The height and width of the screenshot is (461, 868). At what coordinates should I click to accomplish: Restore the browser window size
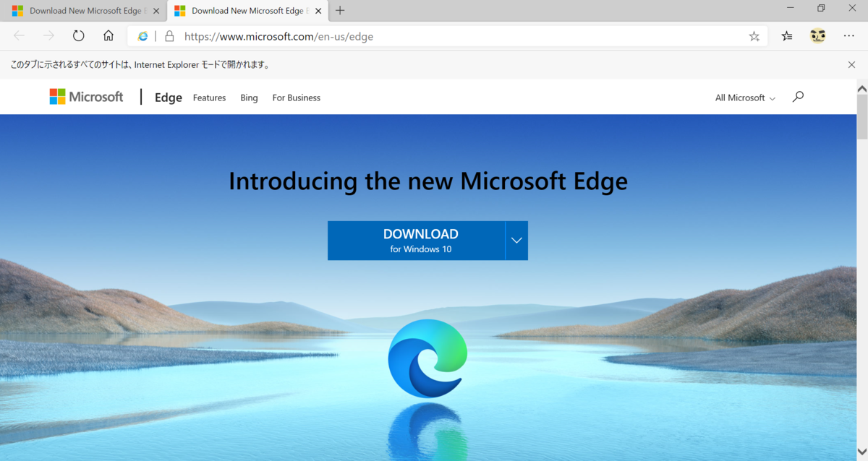tap(821, 9)
